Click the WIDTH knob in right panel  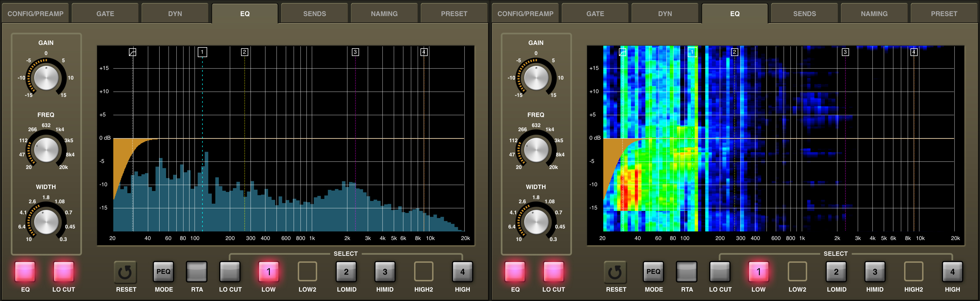(x=536, y=222)
